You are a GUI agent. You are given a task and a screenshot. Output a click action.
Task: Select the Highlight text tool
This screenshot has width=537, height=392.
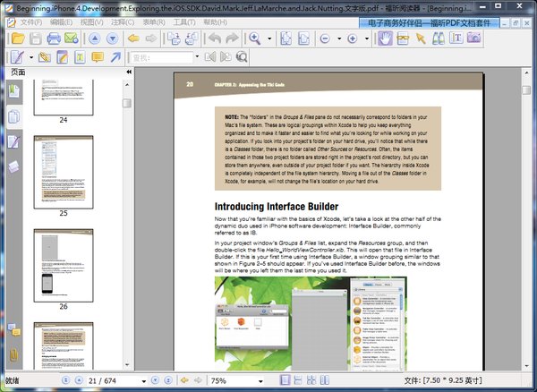click(63, 57)
